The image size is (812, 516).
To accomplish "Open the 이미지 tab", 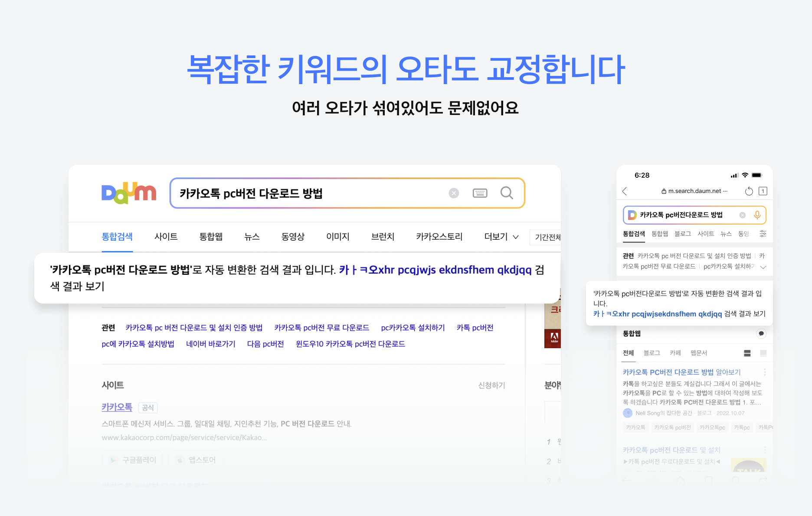I will tap(338, 237).
